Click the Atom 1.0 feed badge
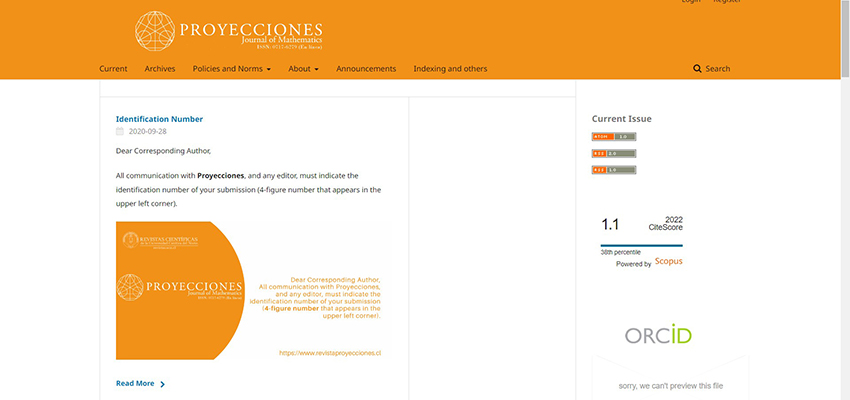 click(x=614, y=137)
